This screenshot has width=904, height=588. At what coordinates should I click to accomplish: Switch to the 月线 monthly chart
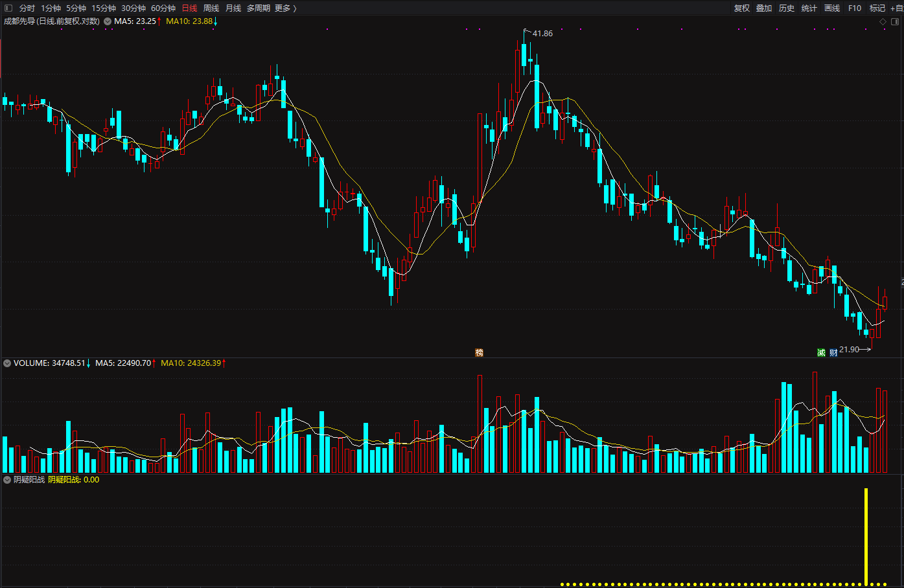pyautogui.click(x=233, y=8)
